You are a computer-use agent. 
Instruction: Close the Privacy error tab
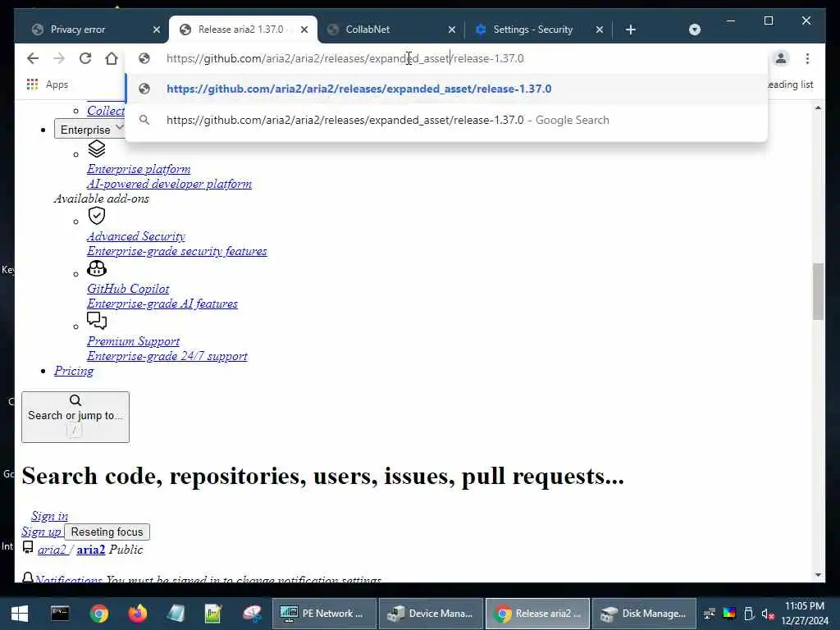[157, 30]
